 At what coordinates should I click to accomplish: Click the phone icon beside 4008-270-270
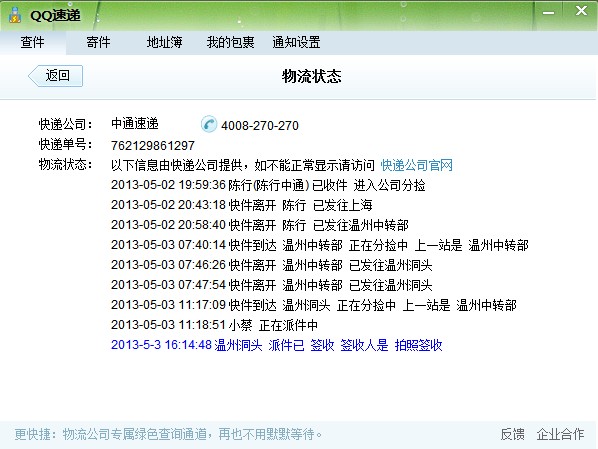[209, 124]
